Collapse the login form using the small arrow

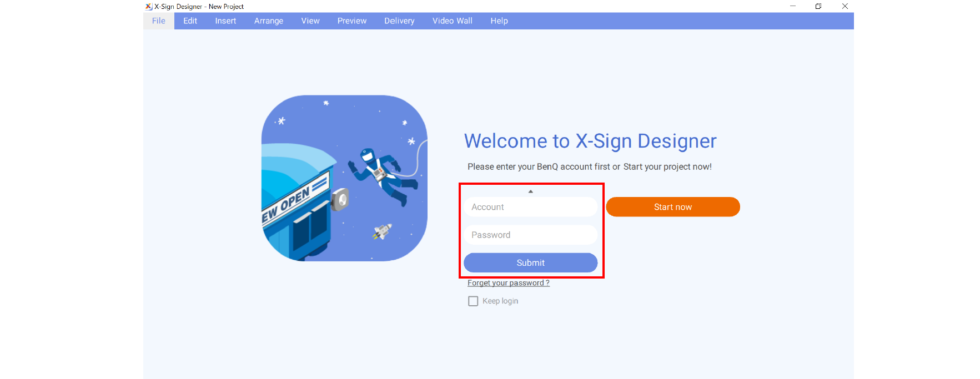[x=530, y=191]
